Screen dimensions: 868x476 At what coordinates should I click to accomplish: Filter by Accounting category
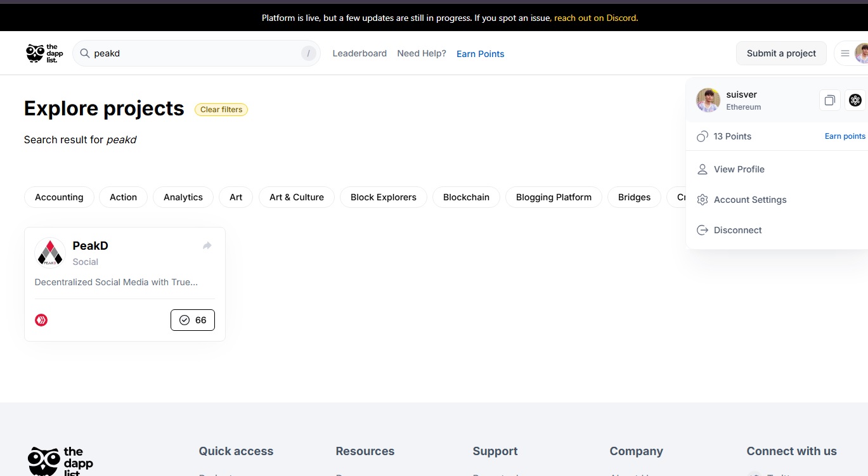(x=59, y=197)
